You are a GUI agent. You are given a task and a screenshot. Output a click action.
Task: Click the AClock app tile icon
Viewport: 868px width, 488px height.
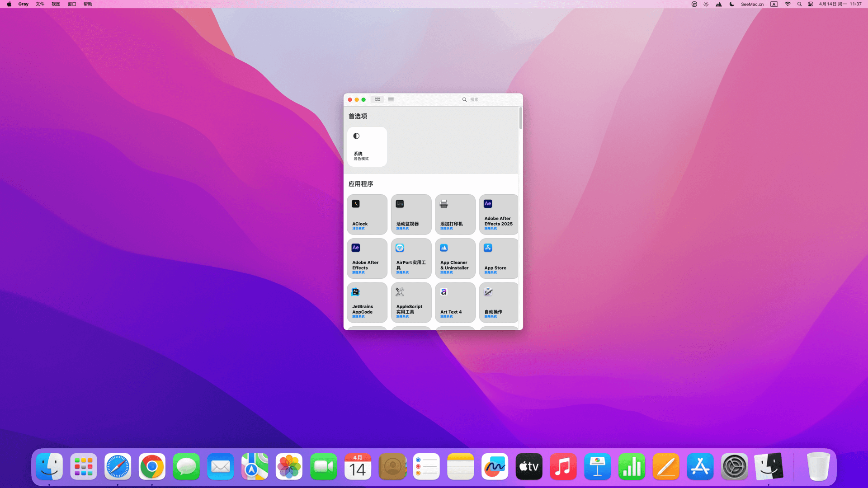(x=356, y=204)
